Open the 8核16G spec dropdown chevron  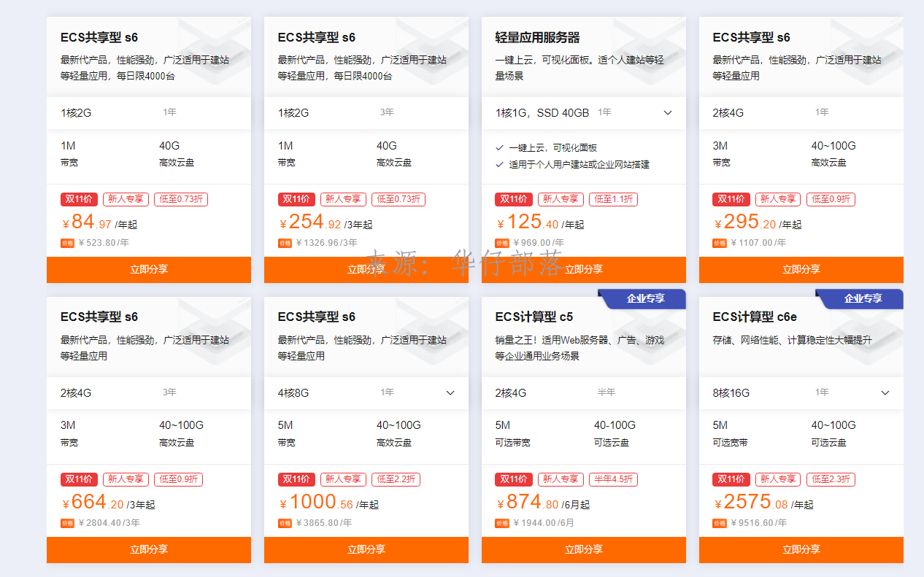point(885,393)
